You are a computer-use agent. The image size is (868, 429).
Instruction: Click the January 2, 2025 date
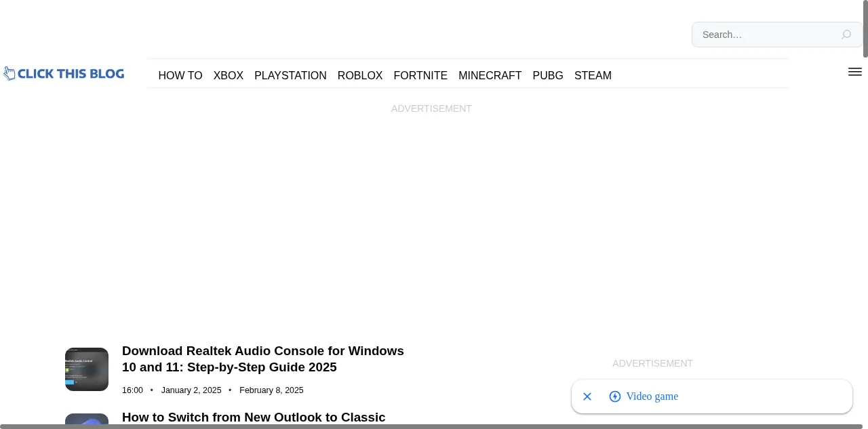[x=191, y=390]
